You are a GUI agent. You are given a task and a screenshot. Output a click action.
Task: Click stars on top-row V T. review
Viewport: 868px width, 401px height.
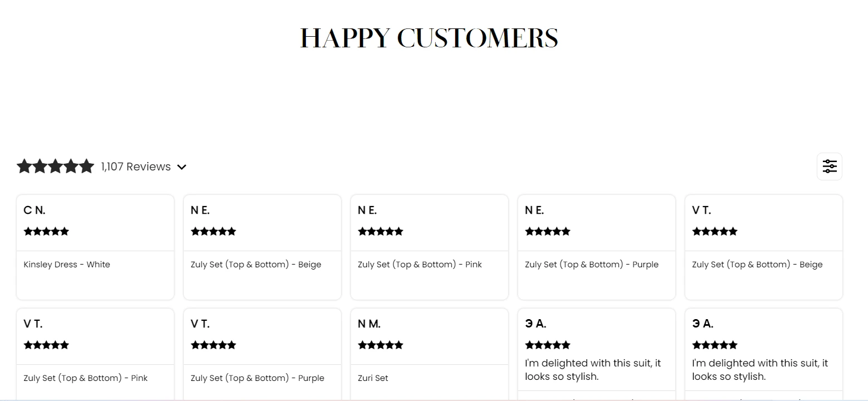[715, 231]
